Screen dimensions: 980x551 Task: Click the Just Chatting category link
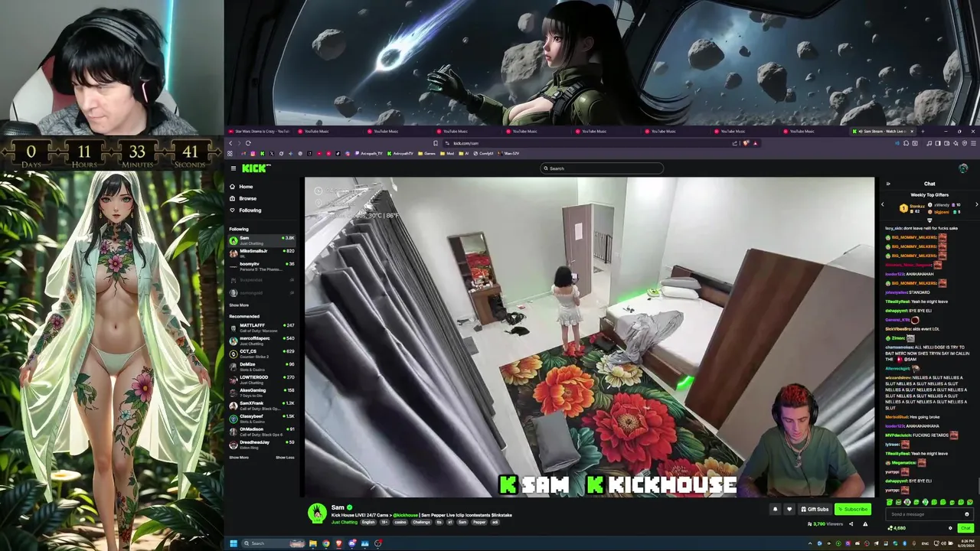[x=345, y=522]
